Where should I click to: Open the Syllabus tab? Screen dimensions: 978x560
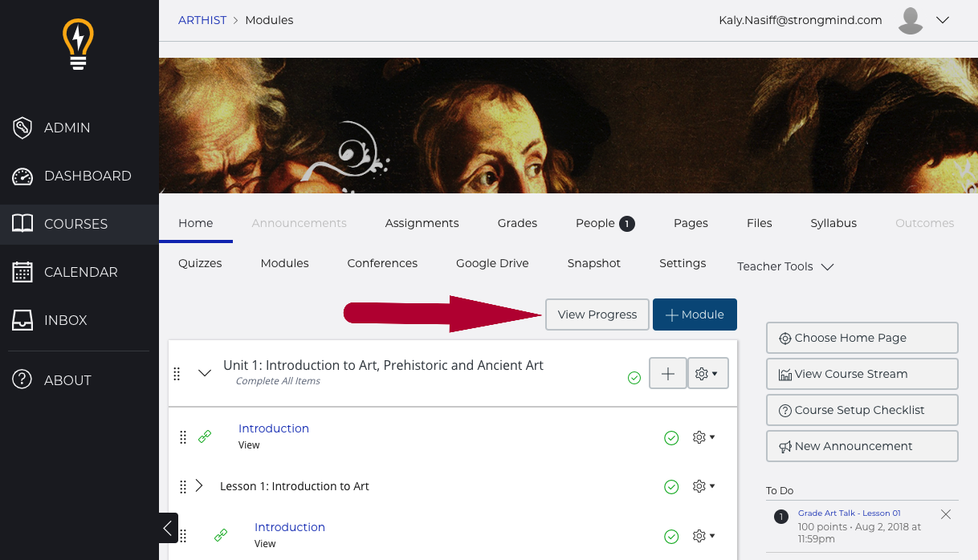coord(833,223)
